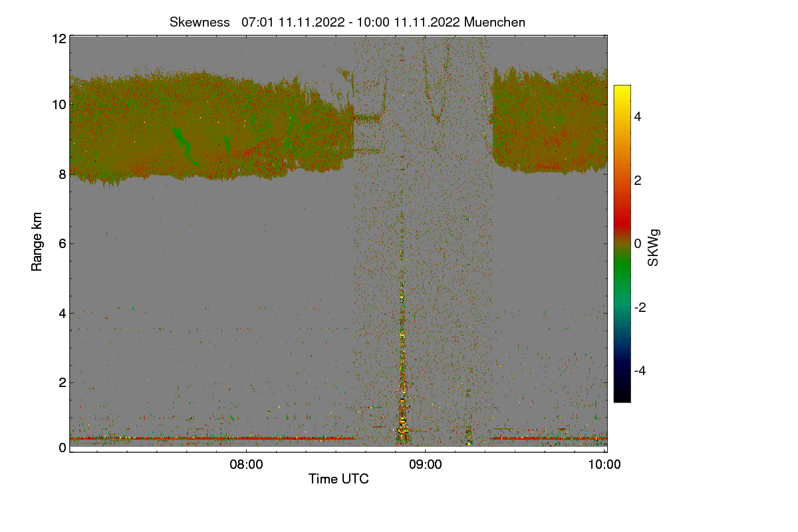The image size is (798, 532).
Task: Click the SKWg colorbar label
Action: (654, 248)
